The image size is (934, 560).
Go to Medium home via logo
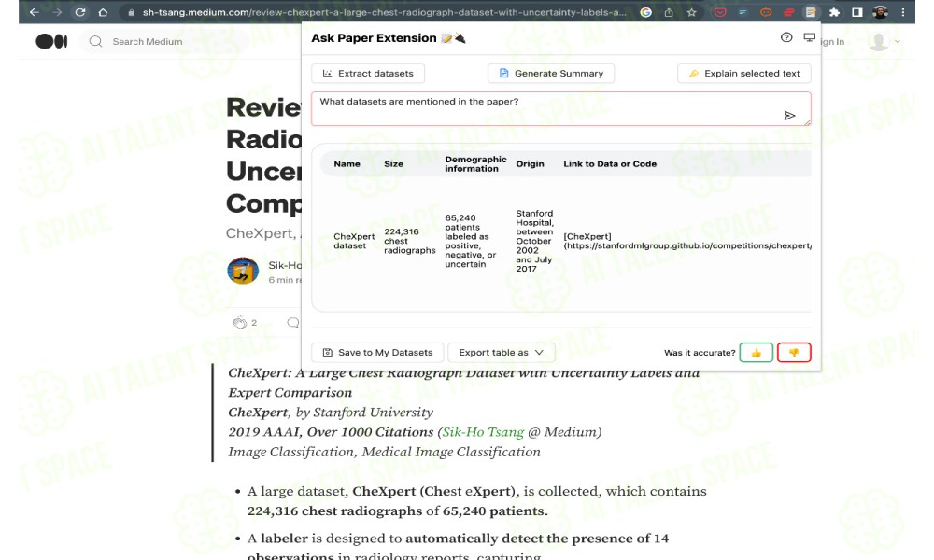51,41
